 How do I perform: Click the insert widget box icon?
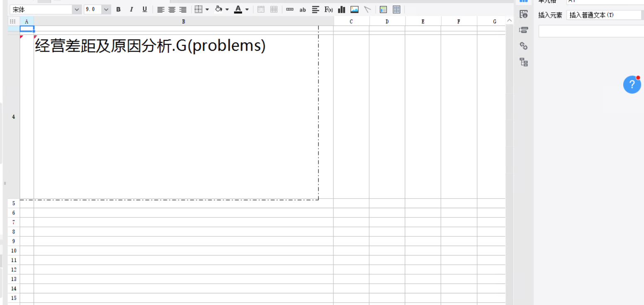[290, 10]
